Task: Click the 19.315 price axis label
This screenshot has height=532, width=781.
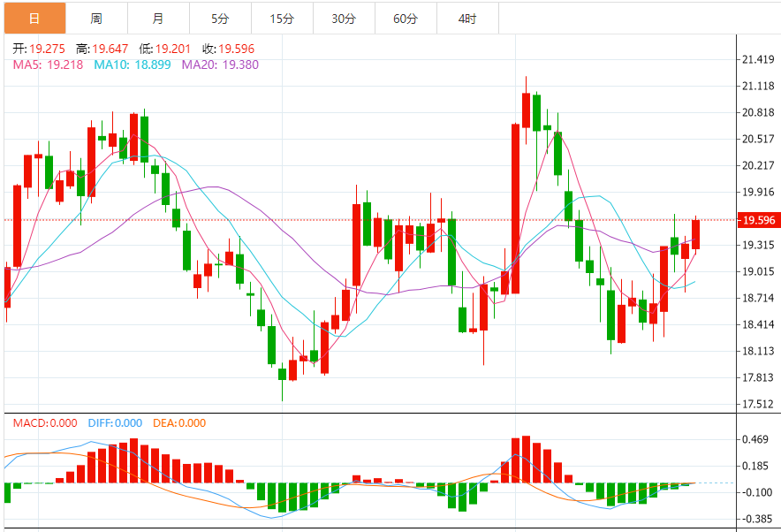Action: pyautogui.click(x=758, y=245)
